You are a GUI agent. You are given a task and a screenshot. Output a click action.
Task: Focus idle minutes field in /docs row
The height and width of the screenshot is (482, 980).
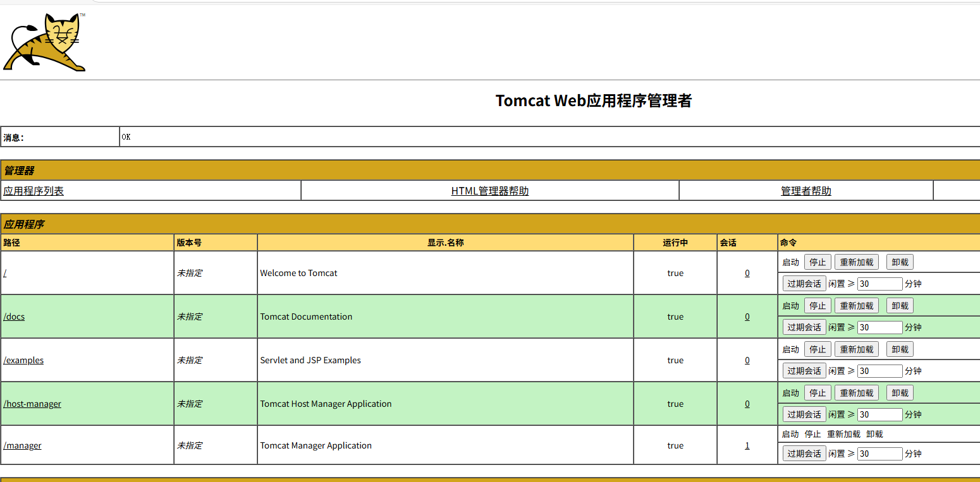880,327
